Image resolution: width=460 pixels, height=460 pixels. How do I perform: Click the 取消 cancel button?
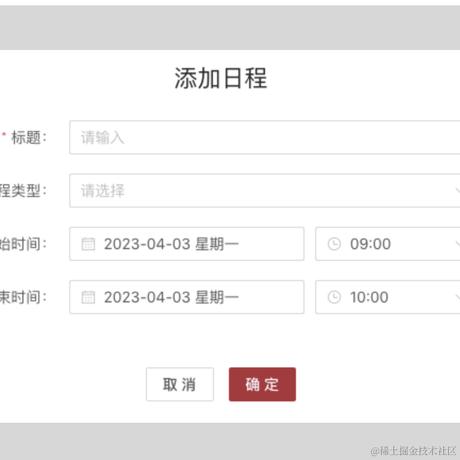[180, 384]
